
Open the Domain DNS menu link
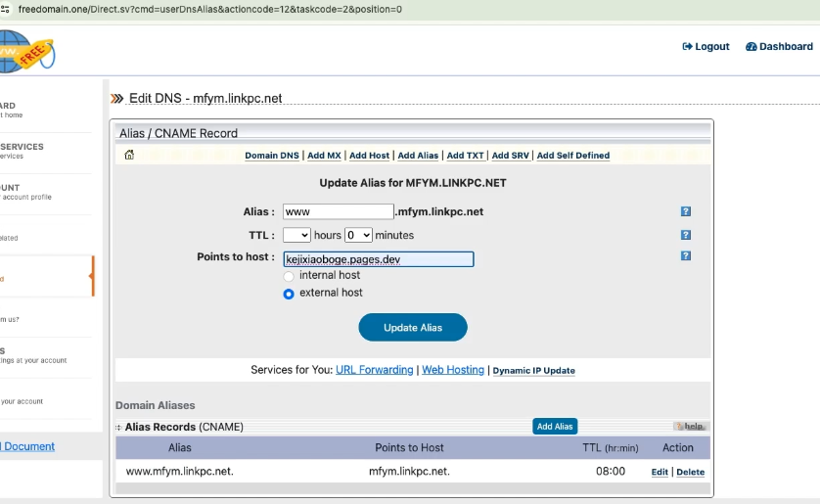(272, 156)
